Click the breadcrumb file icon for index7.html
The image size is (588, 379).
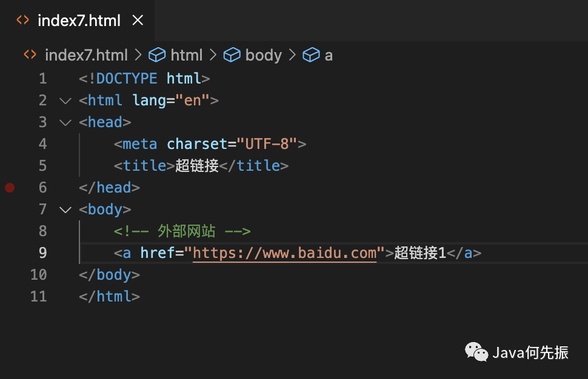(30, 55)
